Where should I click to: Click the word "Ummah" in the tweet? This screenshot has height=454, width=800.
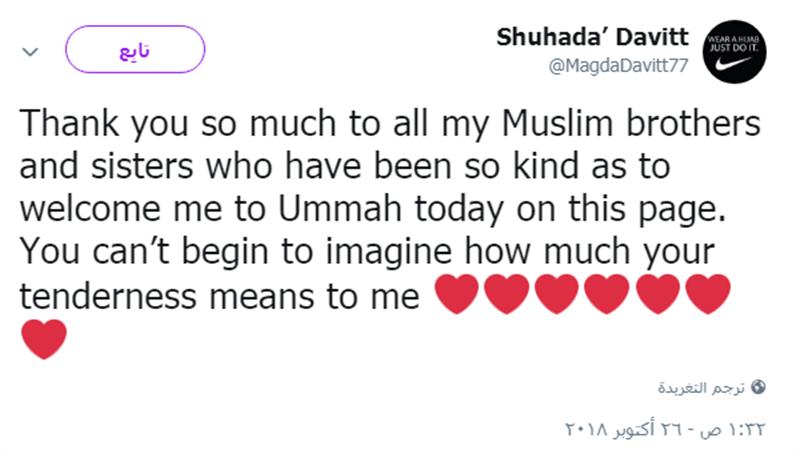coord(340,209)
